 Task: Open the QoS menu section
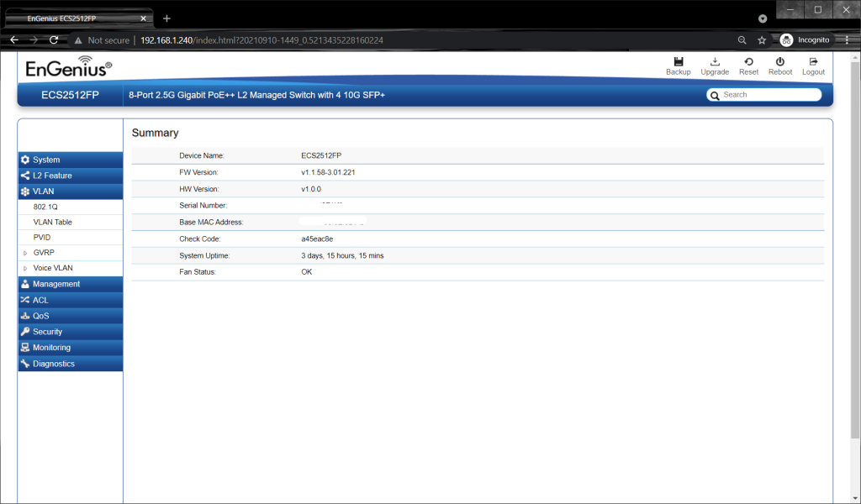pyautogui.click(x=71, y=316)
